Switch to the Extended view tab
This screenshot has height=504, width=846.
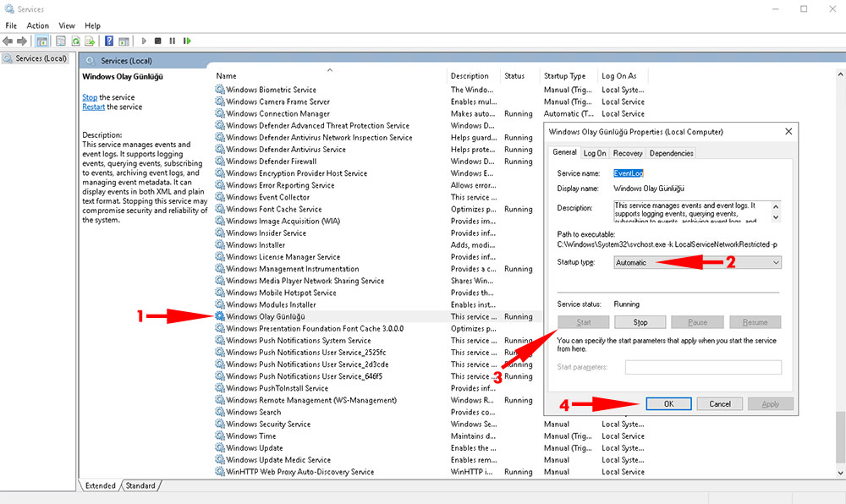point(101,485)
